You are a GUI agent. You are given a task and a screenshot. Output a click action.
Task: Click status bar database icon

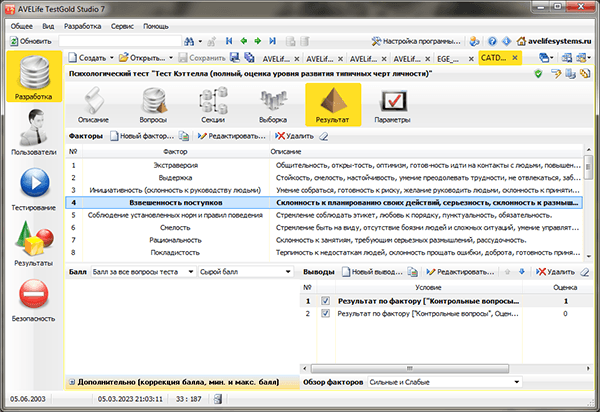218,399
